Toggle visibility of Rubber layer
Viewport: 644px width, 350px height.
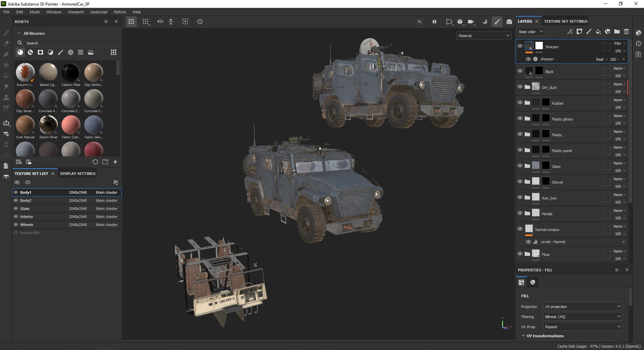[520, 102]
